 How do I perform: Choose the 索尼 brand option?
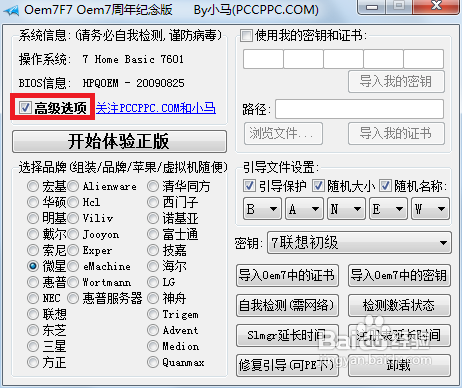point(33,250)
